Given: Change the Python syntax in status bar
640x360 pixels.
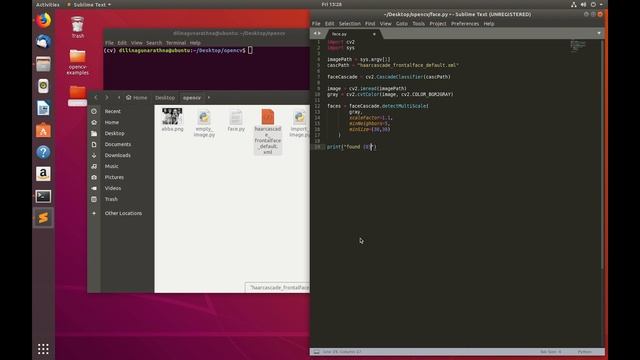Looking at the screenshot, I should click(584, 351).
